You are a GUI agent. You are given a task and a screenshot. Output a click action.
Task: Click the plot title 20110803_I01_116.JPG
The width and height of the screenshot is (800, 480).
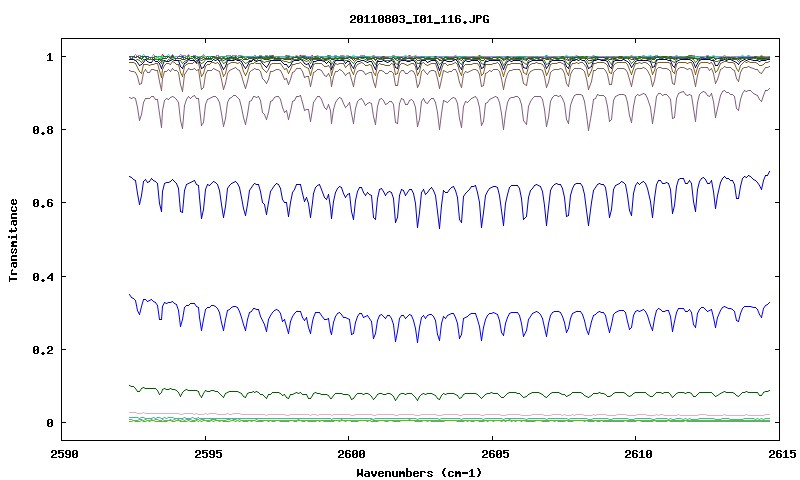pos(419,19)
